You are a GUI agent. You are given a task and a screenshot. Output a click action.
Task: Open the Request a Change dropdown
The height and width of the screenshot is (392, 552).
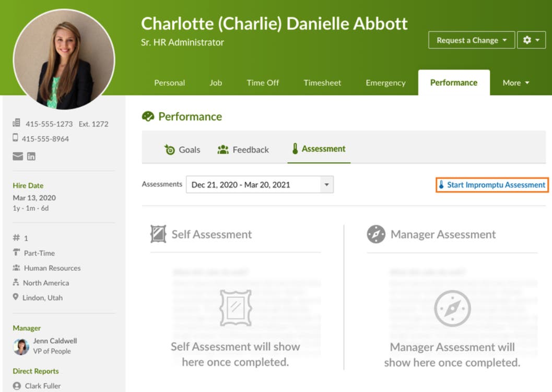[x=471, y=40]
